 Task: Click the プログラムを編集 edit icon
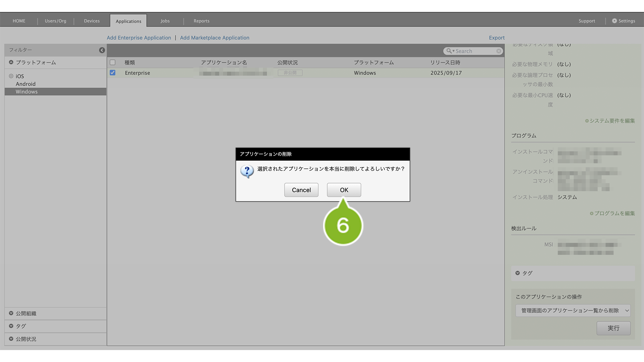click(x=591, y=214)
